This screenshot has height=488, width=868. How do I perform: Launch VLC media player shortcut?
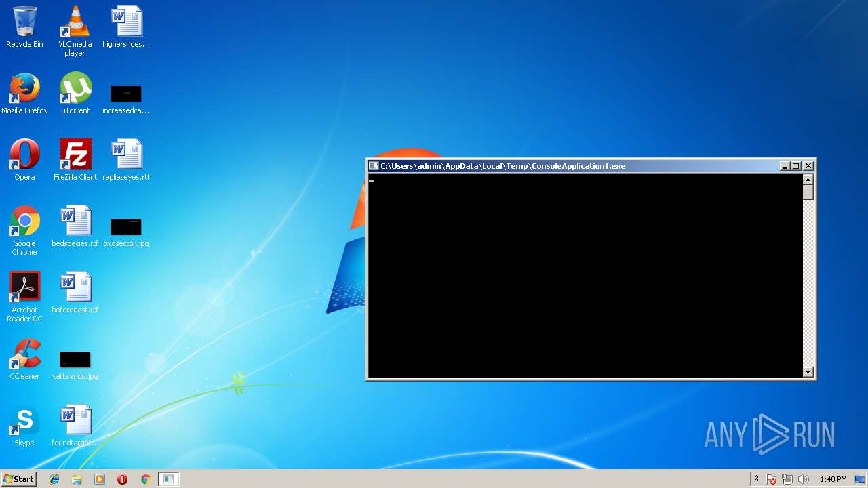[75, 31]
